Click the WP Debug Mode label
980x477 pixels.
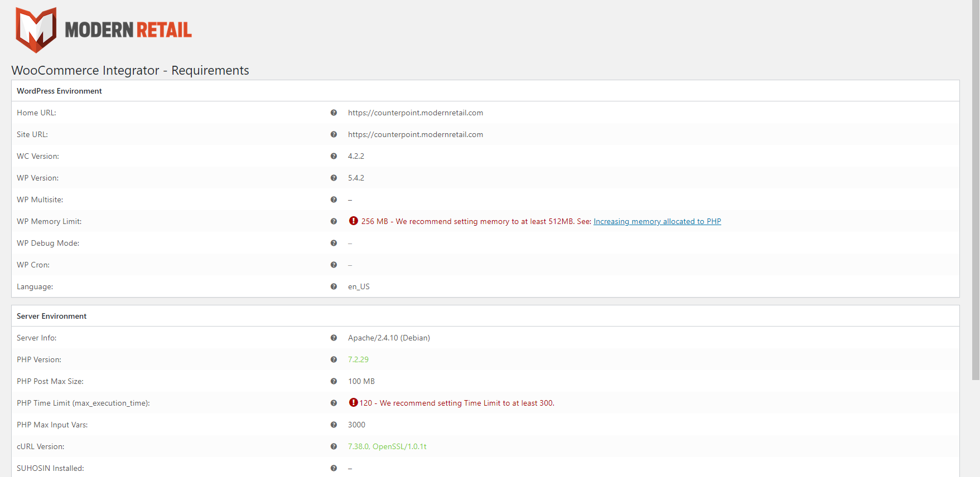48,243
